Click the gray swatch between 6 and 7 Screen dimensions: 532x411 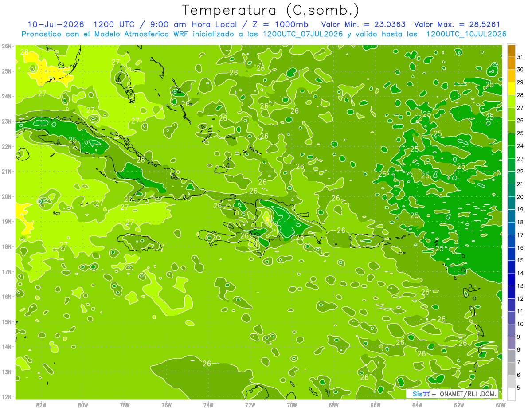(511, 368)
